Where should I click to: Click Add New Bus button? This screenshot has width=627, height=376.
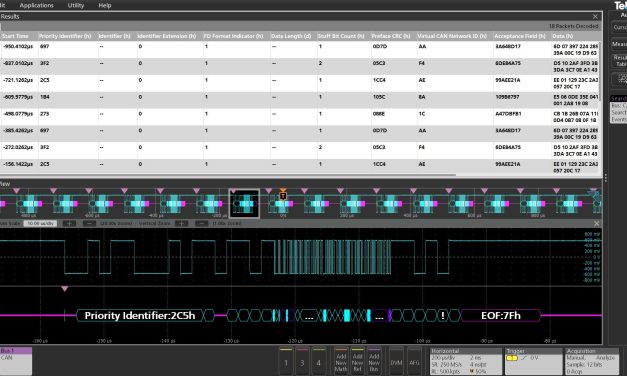(374, 362)
